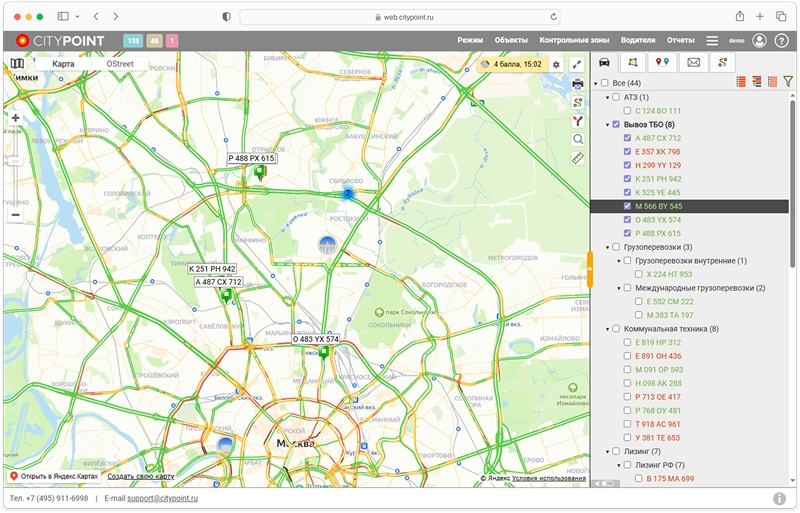The width and height of the screenshot is (800, 513).
Task: Collapse the Грузоперевозки tree group
Action: click(606, 247)
